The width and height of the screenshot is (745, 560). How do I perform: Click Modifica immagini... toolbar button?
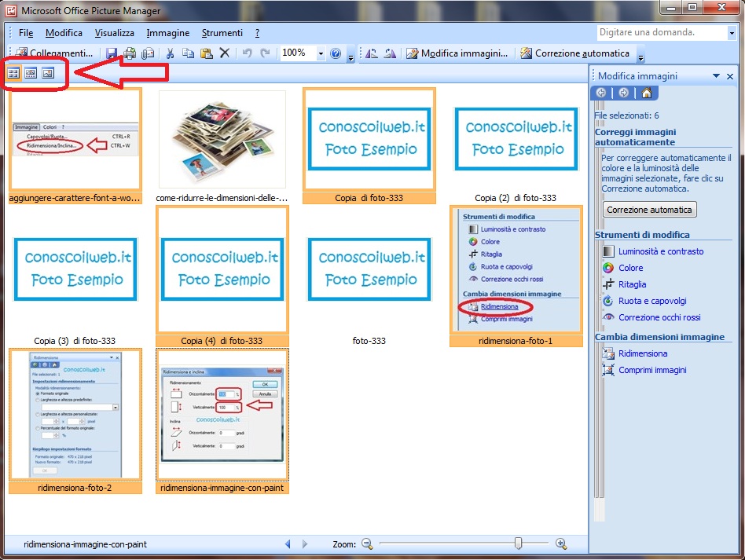(x=457, y=53)
